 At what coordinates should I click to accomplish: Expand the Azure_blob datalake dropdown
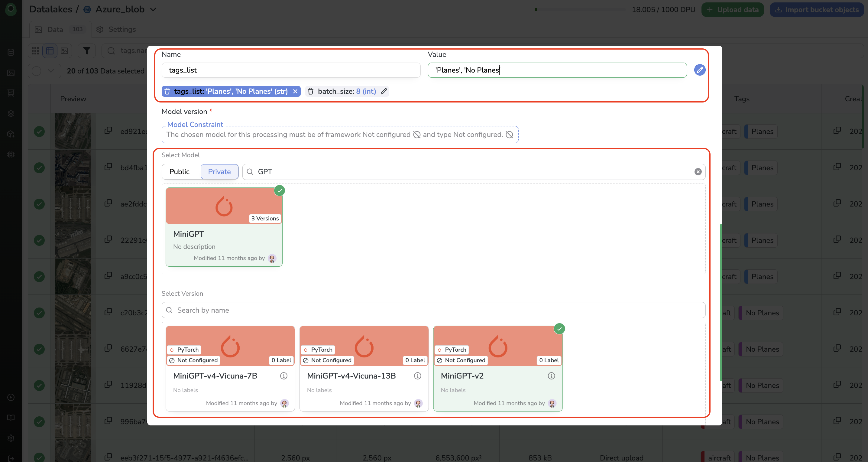(153, 9)
